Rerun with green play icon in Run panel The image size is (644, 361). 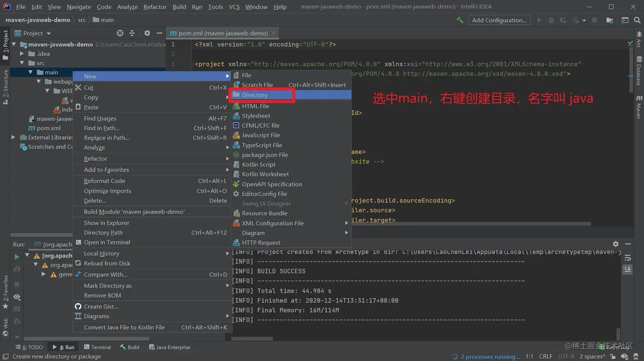click(x=17, y=257)
